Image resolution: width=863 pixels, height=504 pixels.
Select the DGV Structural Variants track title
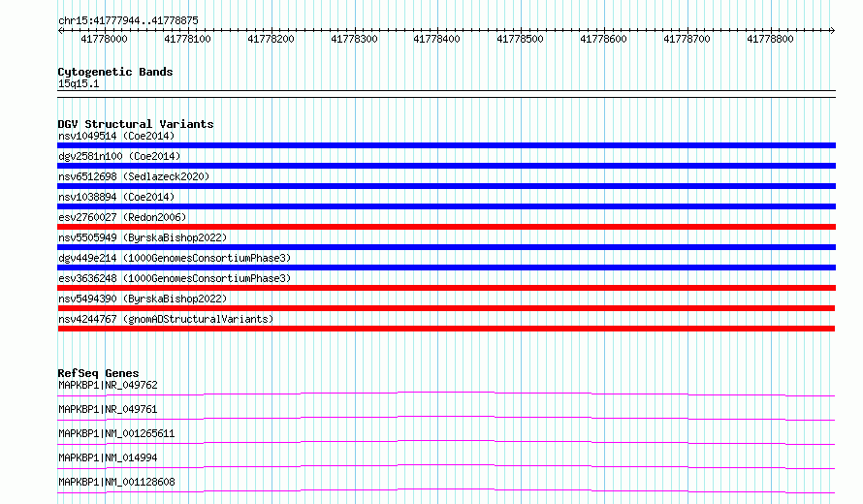tap(136, 124)
